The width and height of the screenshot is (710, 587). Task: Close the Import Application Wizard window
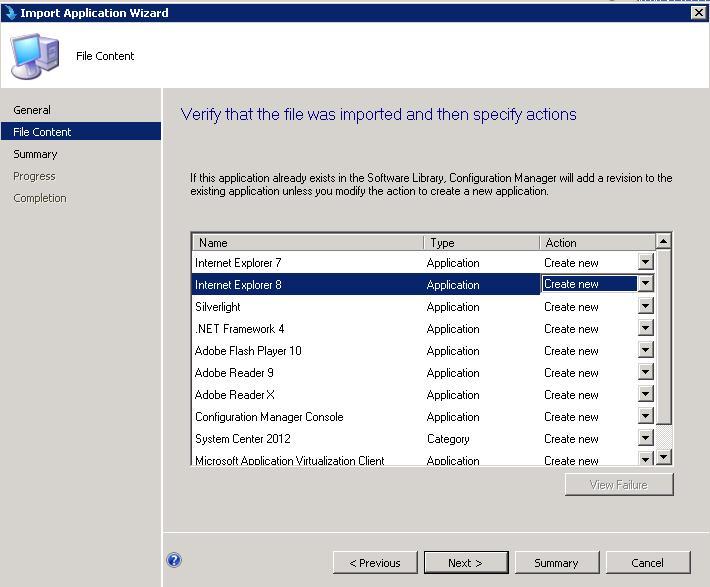699,13
